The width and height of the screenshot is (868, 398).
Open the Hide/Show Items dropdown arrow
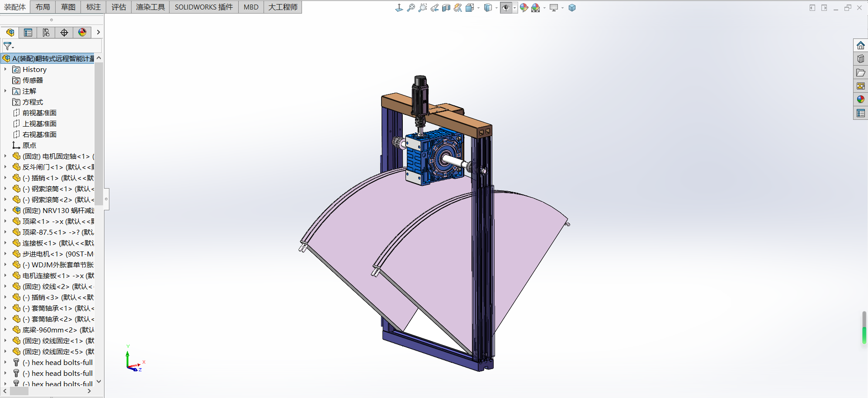[x=514, y=8]
